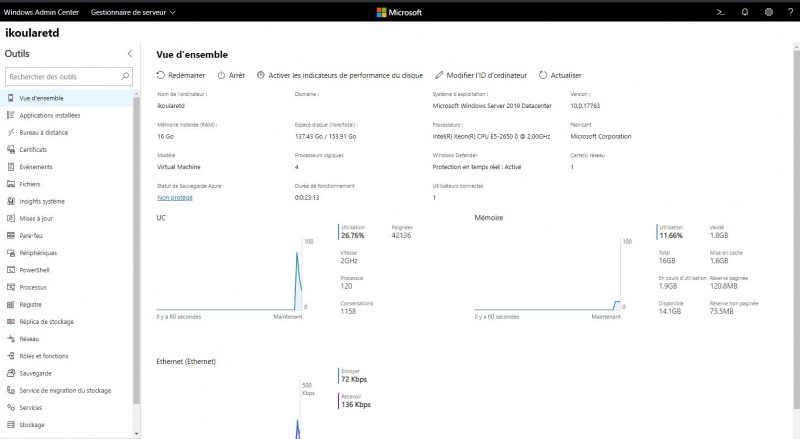Click the Ethernet (Ethernet) heading
This screenshot has width=800, height=439.
(x=186, y=361)
